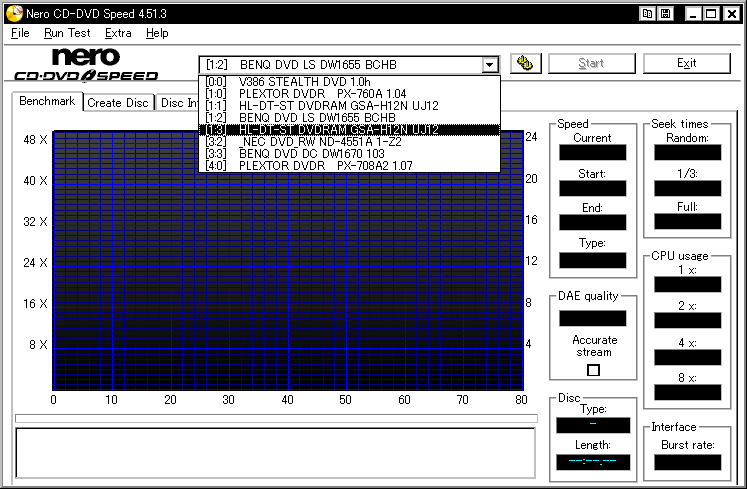This screenshot has width=747, height=489.
Task: Click the Disc Type display field
Action: [x=593, y=425]
